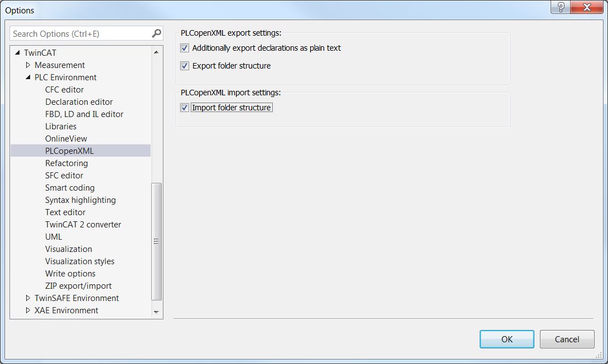Toggle the Export folder structure checkbox
This screenshot has height=364, width=608.
point(185,66)
